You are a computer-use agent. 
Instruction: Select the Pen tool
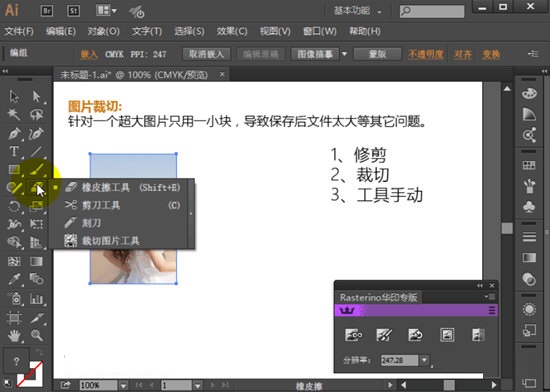tap(14, 134)
